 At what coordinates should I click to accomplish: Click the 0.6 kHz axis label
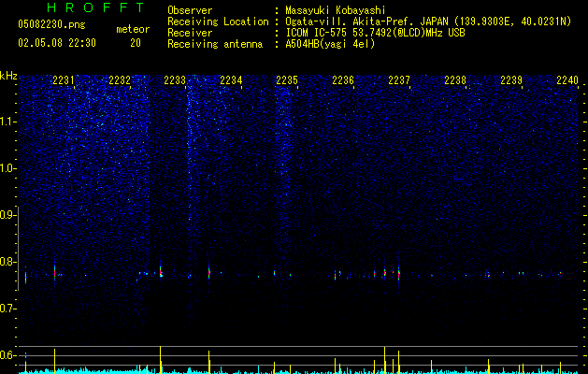8,355
